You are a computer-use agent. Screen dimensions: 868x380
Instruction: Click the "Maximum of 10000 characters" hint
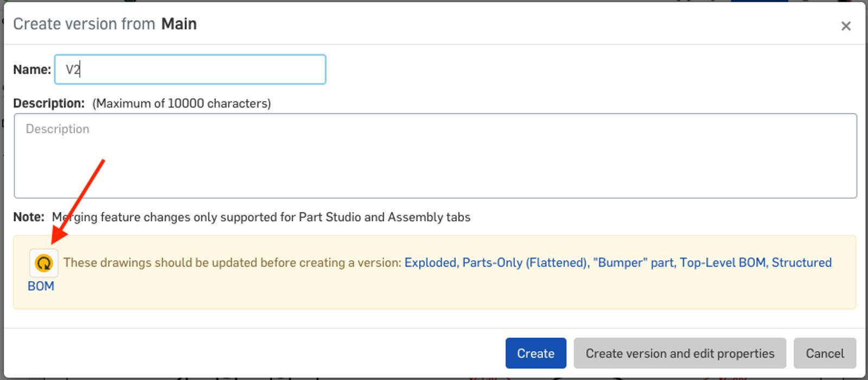(182, 103)
